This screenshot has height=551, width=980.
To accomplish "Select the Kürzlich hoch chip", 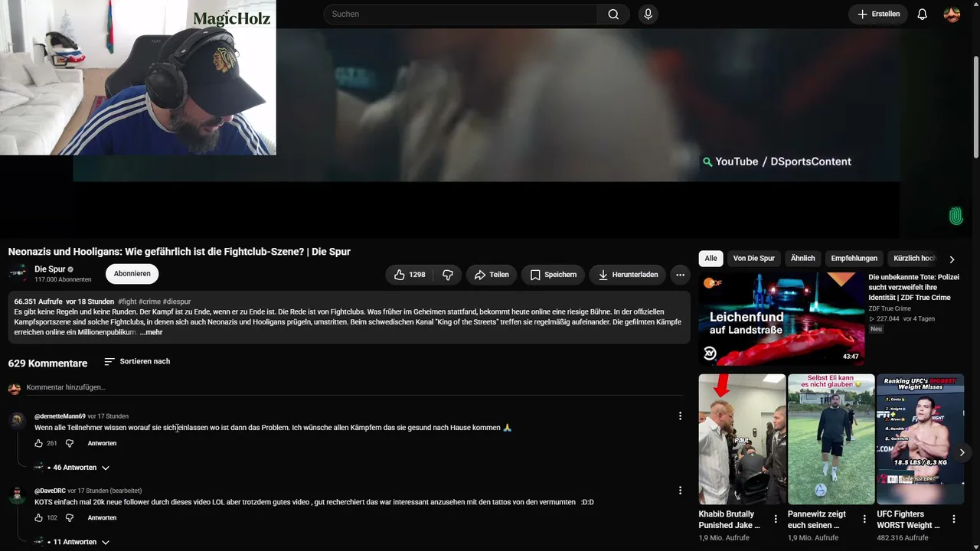I will 915,259.
